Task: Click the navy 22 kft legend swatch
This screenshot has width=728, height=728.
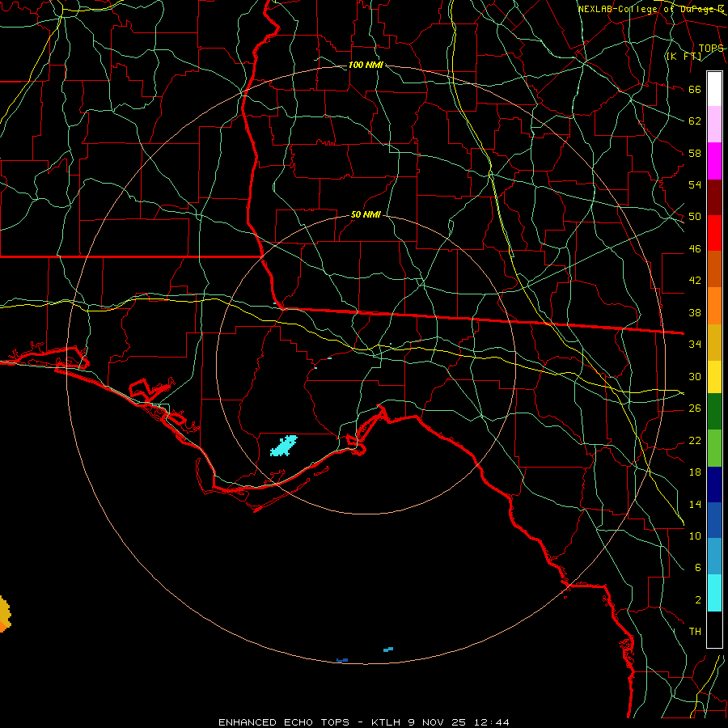Action: click(714, 485)
